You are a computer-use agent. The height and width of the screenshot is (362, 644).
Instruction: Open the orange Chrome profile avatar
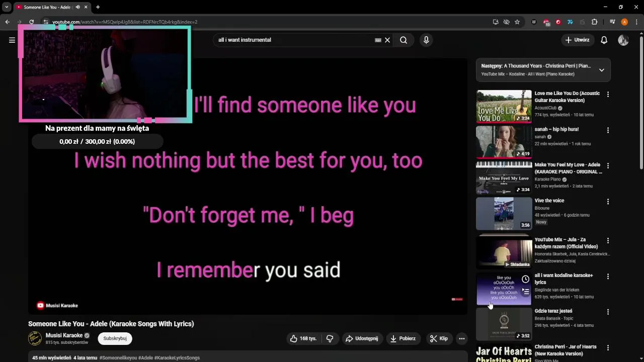[x=624, y=22]
